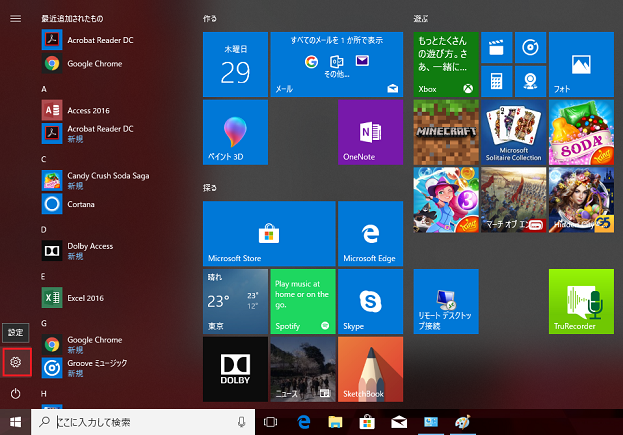The height and width of the screenshot is (435, 623).
Task: Click the Power button icon
Action: (x=15, y=394)
